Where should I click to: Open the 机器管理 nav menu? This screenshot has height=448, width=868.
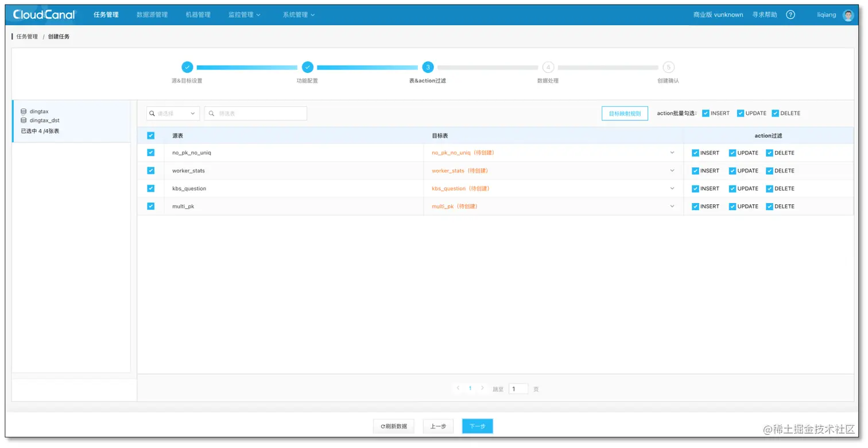click(198, 15)
